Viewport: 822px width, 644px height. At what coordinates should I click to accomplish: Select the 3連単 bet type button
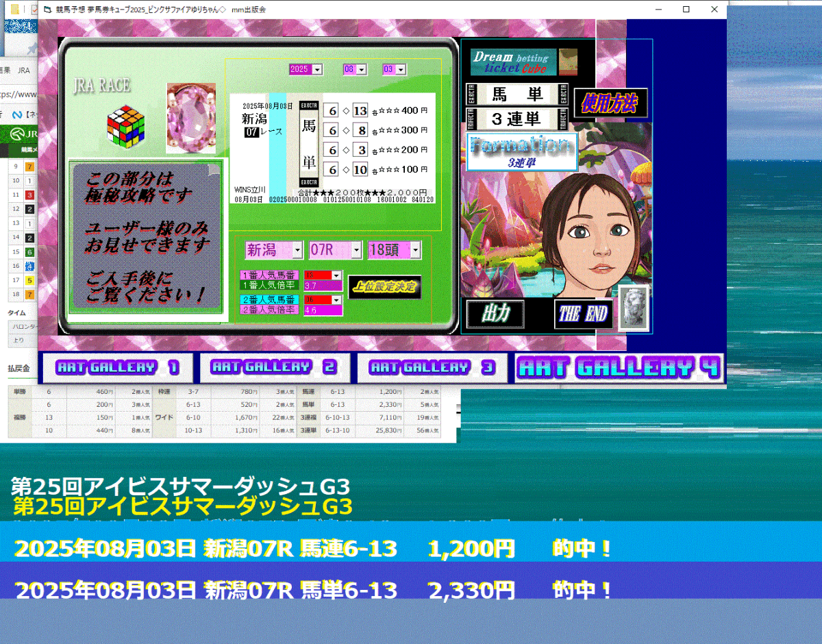click(517, 119)
